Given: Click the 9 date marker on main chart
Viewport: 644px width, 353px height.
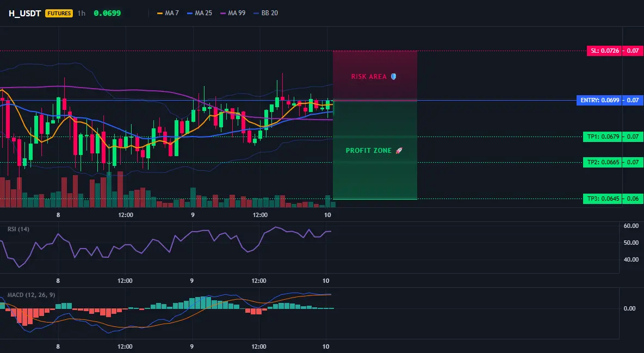Looking at the screenshot, I should [x=193, y=215].
